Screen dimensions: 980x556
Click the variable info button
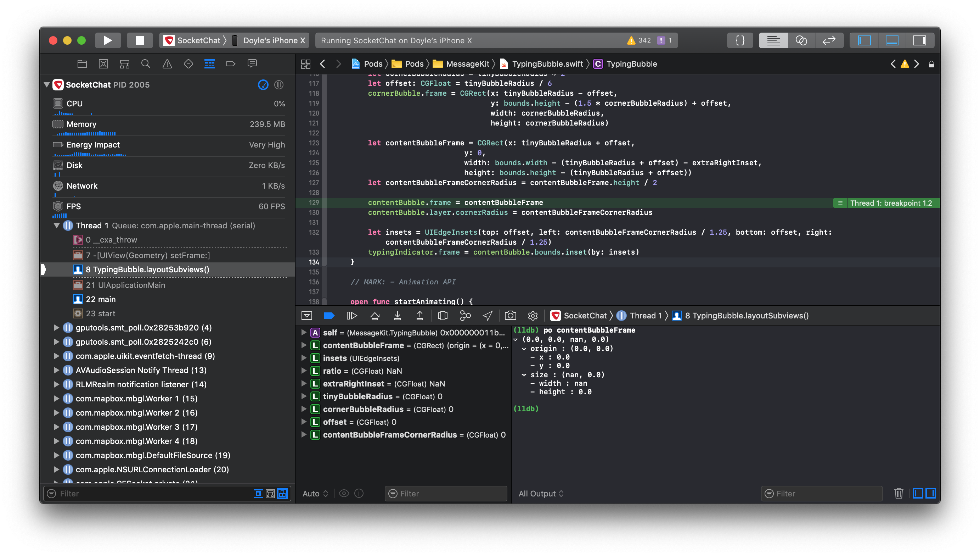(x=359, y=493)
